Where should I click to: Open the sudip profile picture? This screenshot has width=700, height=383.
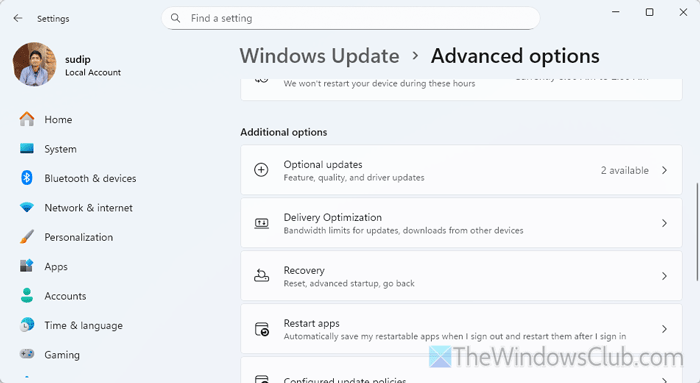pyautogui.click(x=34, y=65)
